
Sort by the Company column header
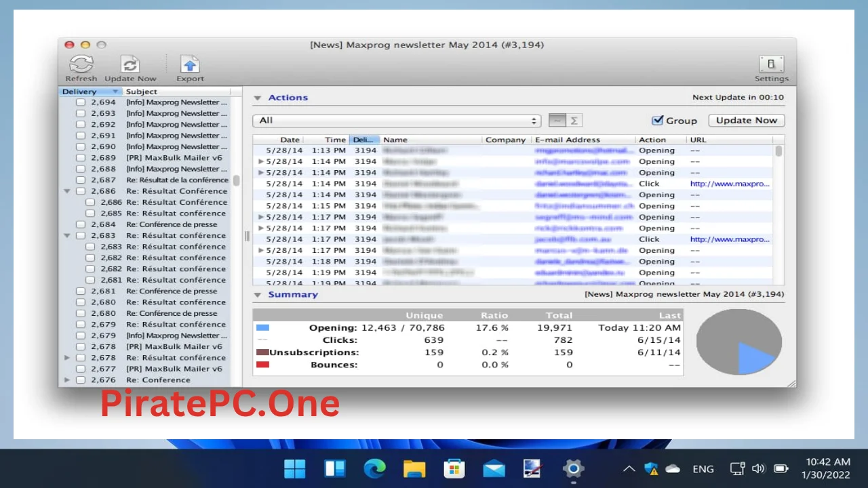coord(507,140)
